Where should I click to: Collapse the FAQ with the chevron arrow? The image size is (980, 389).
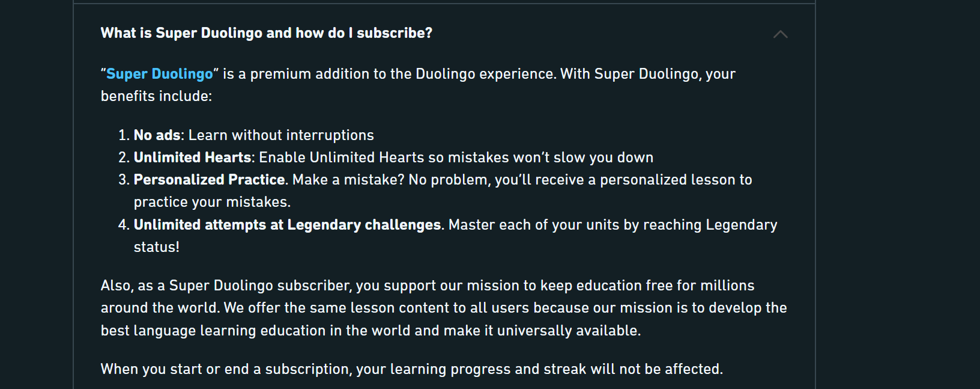[780, 34]
